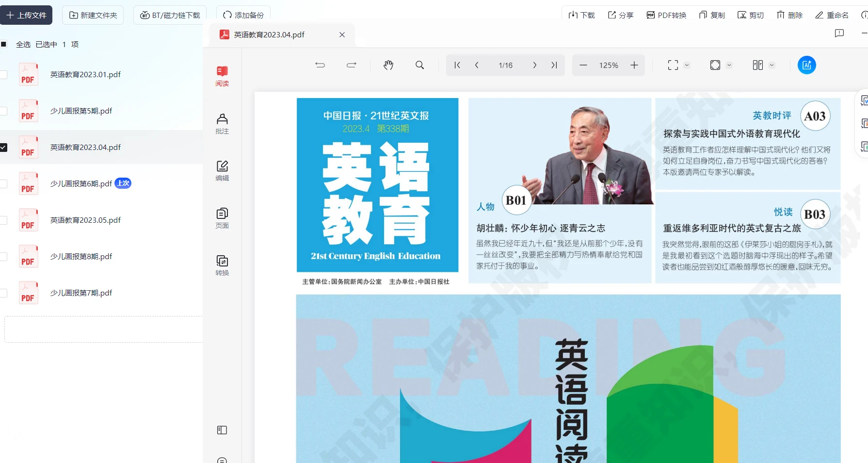Tick checkbox for 少儿画报第8期.pdf
Image resolution: width=868 pixels, height=463 pixels.
(3, 256)
